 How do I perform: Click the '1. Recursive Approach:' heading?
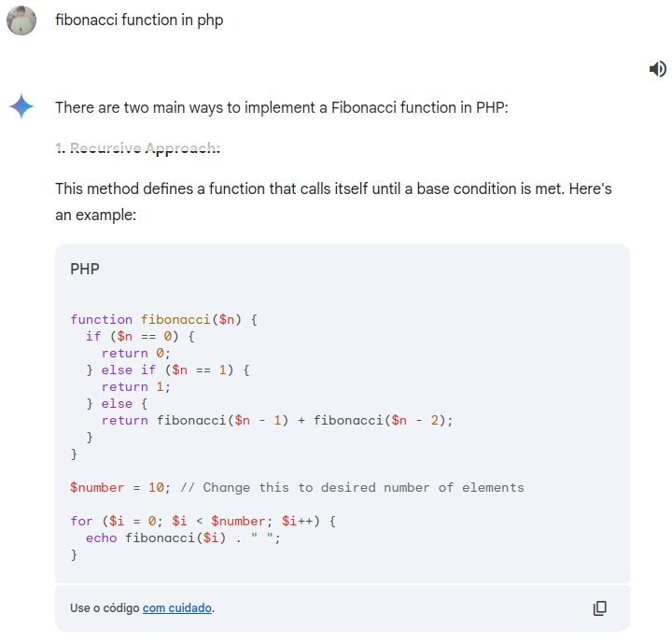pos(137,148)
